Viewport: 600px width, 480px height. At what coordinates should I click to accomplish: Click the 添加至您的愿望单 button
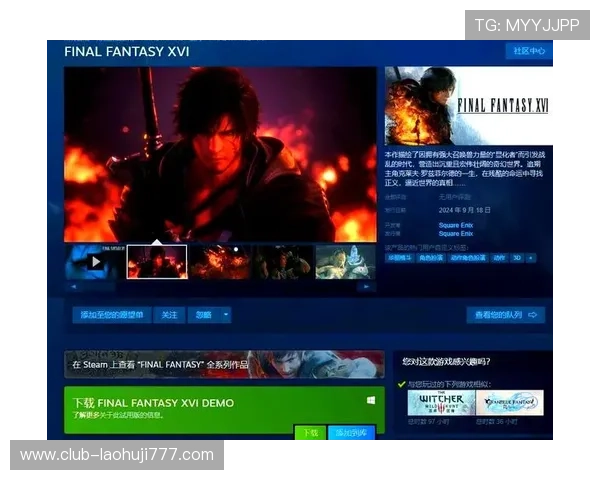111,315
